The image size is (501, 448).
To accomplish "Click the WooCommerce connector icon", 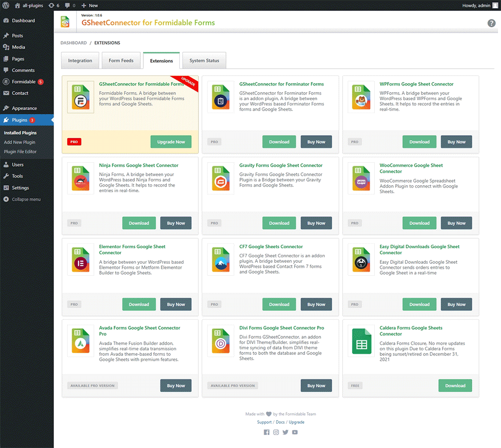I will [x=361, y=178].
